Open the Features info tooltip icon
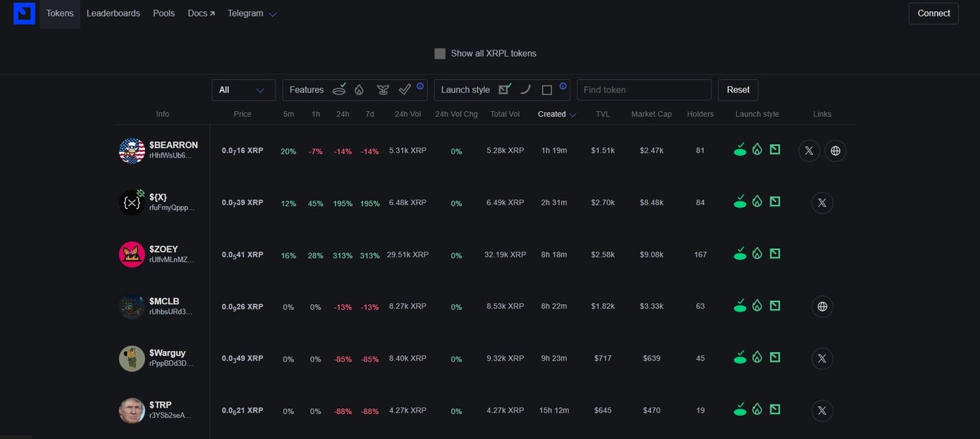 tap(418, 85)
